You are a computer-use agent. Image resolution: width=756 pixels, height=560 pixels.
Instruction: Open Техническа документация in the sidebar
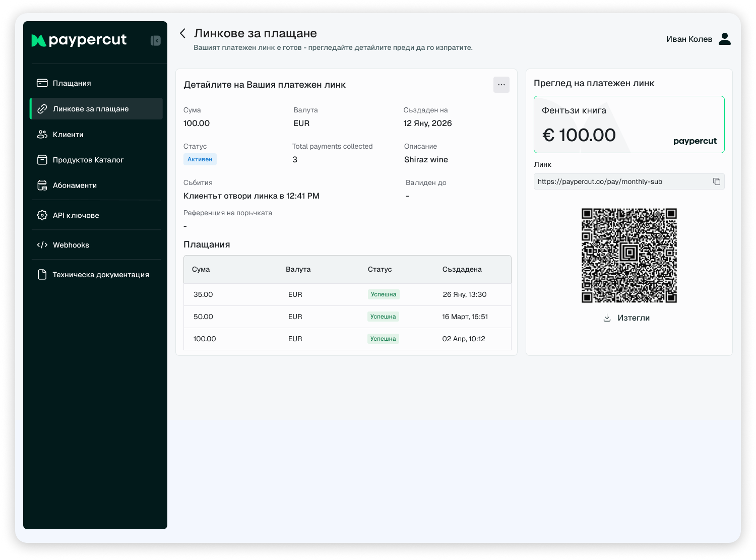point(96,275)
